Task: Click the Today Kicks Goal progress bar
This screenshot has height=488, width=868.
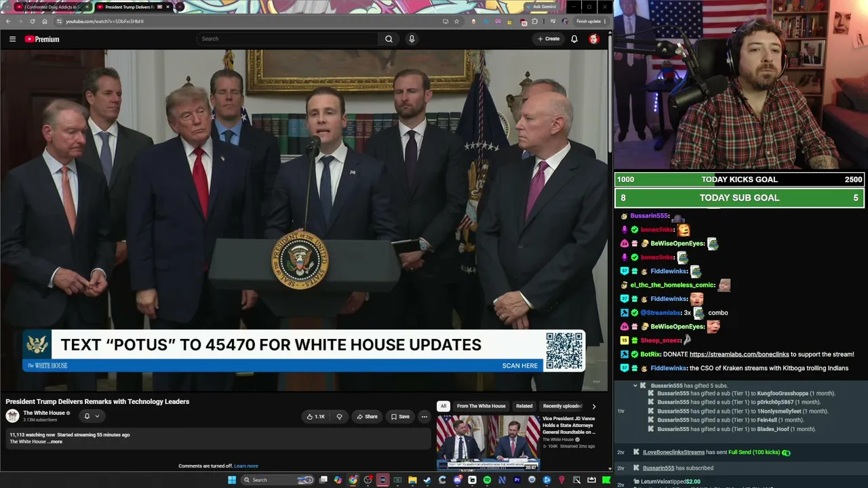Action: 739,180
